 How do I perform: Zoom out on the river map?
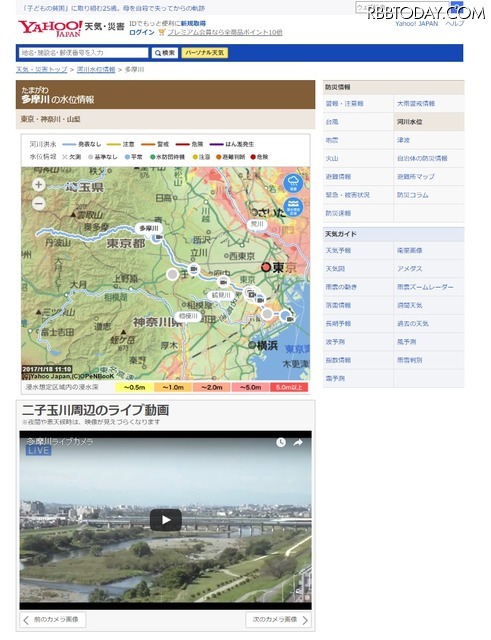(39, 203)
